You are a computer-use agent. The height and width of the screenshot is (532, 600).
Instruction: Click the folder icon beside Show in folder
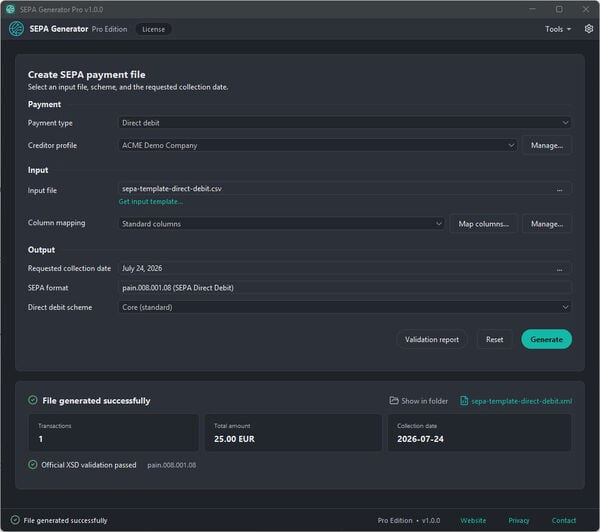[x=394, y=400]
